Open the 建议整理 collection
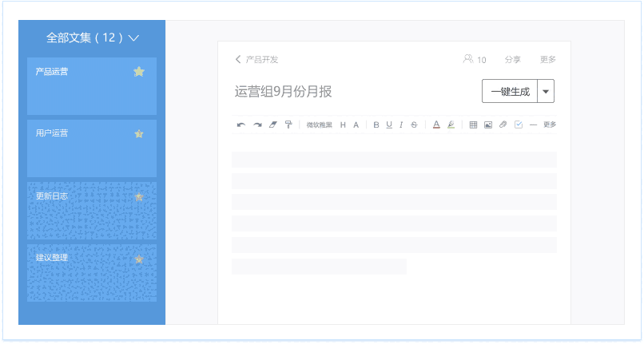 (x=92, y=273)
